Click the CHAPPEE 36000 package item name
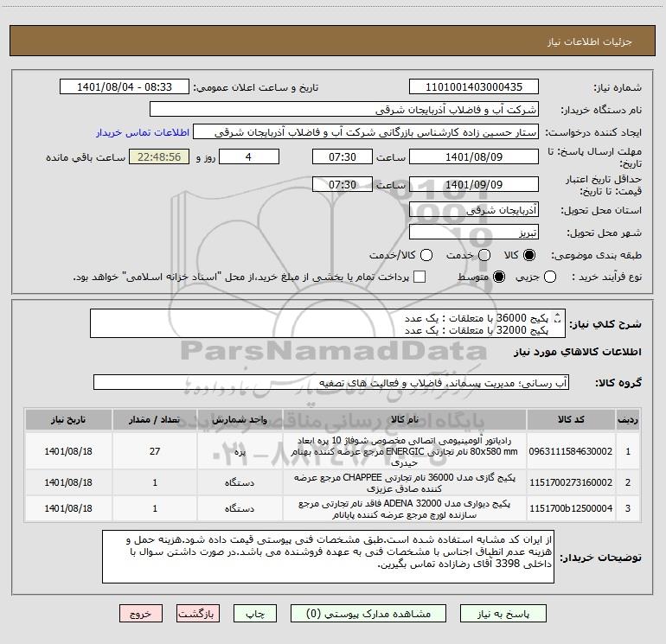Screen dimensions: 666x644 405,482
